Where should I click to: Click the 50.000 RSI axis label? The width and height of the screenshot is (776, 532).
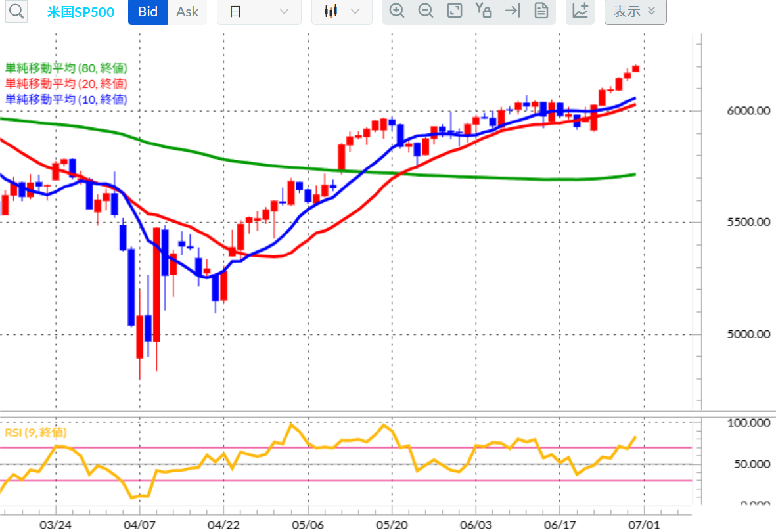pyautogui.click(x=752, y=464)
